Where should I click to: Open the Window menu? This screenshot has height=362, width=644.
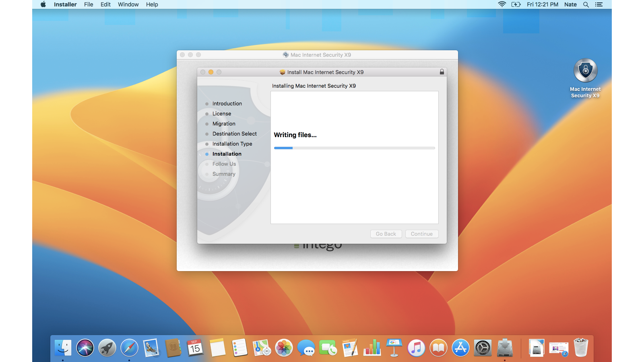coord(128,4)
